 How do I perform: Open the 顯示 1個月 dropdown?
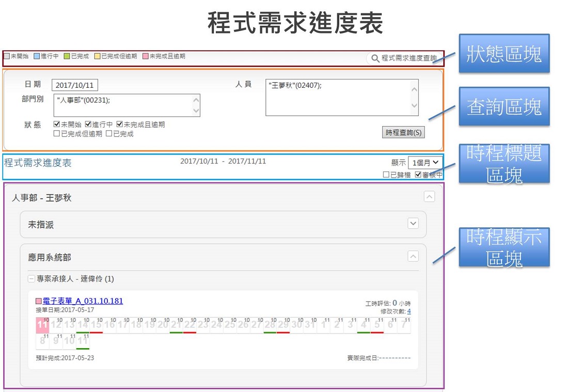[425, 163]
